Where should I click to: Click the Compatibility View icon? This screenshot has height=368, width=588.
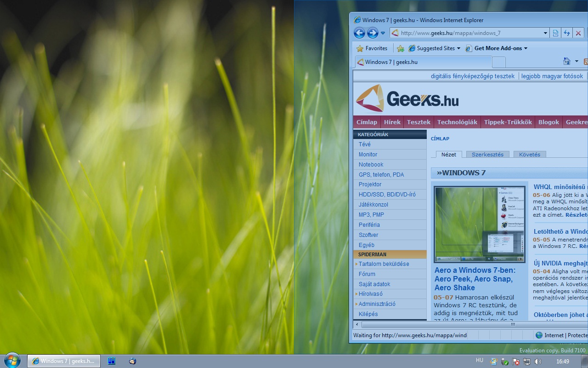pos(555,33)
